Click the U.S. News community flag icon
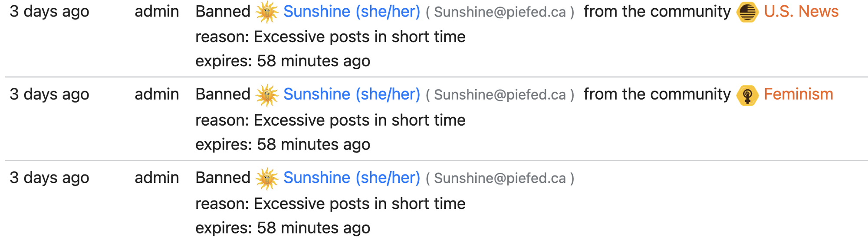 pyautogui.click(x=747, y=12)
